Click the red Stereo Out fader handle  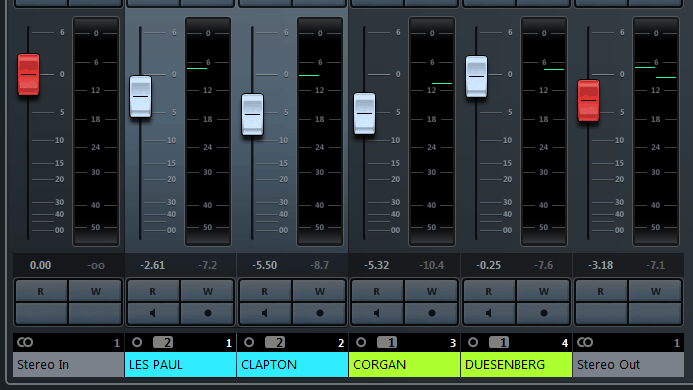point(589,100)
